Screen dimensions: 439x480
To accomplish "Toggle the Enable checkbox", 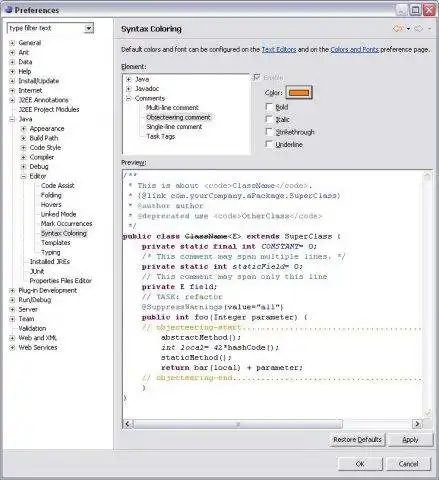I will click(x=257, y=77).
